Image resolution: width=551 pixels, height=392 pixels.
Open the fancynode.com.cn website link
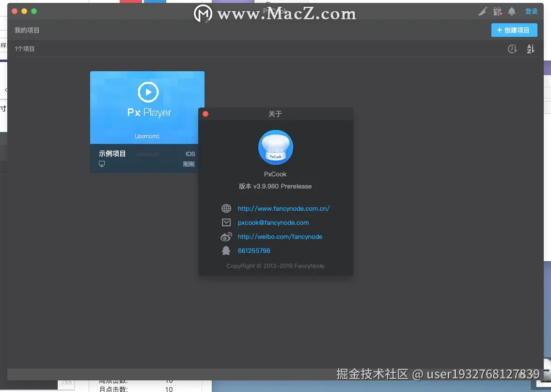click(x=283, y=208)
